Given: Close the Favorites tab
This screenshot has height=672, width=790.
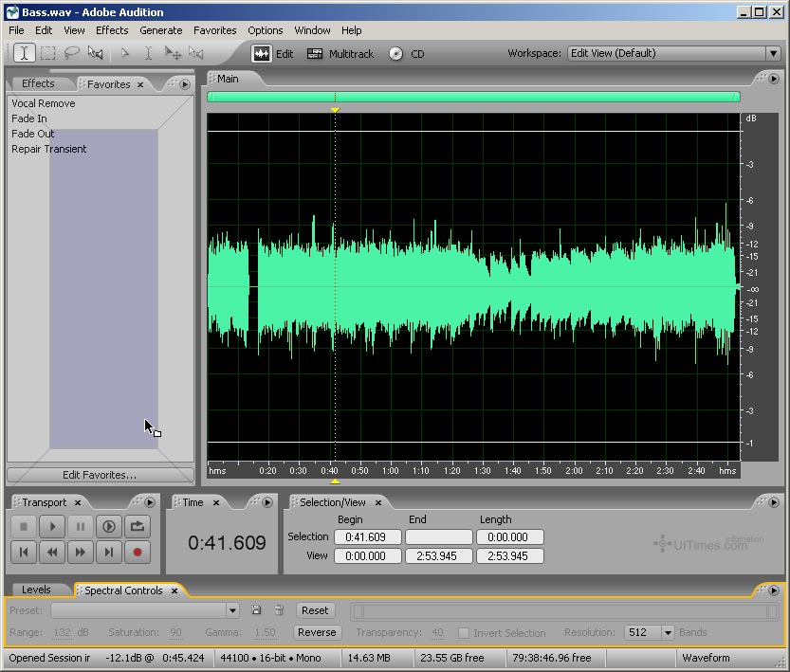Looking at the screenshot, I should coord(140,84).
